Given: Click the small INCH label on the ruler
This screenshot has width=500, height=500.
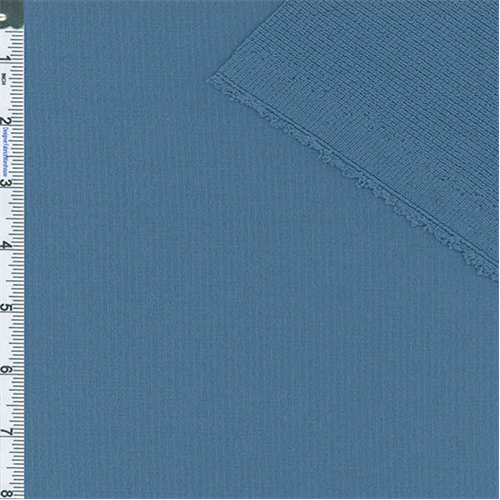Looking at the screenshot, I should point(4,79).
